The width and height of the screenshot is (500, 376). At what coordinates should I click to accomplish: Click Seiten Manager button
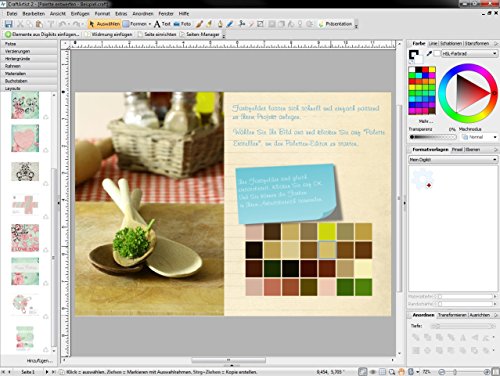pyautogui.click(x=200, y=34)
